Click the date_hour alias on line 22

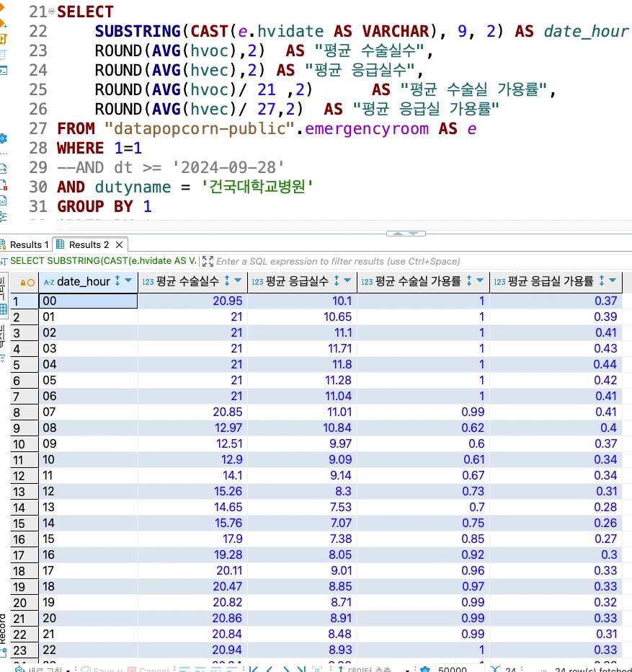click(x=587, y=31)
